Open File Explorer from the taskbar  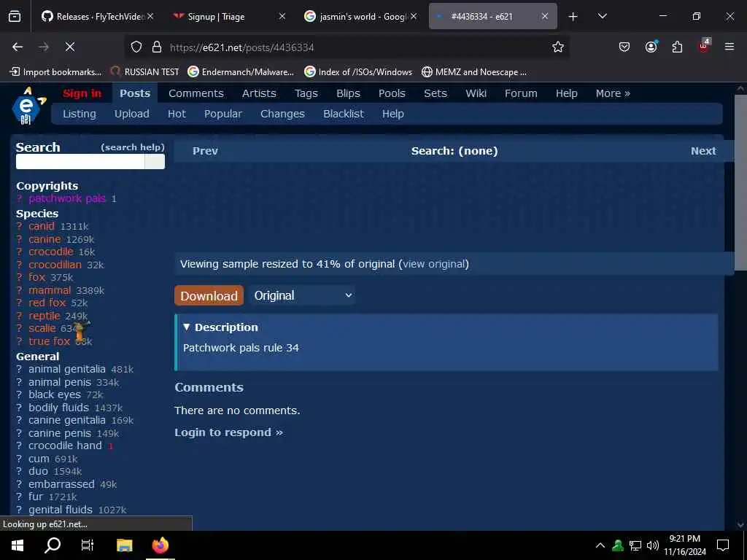click(x=124, y=545)
